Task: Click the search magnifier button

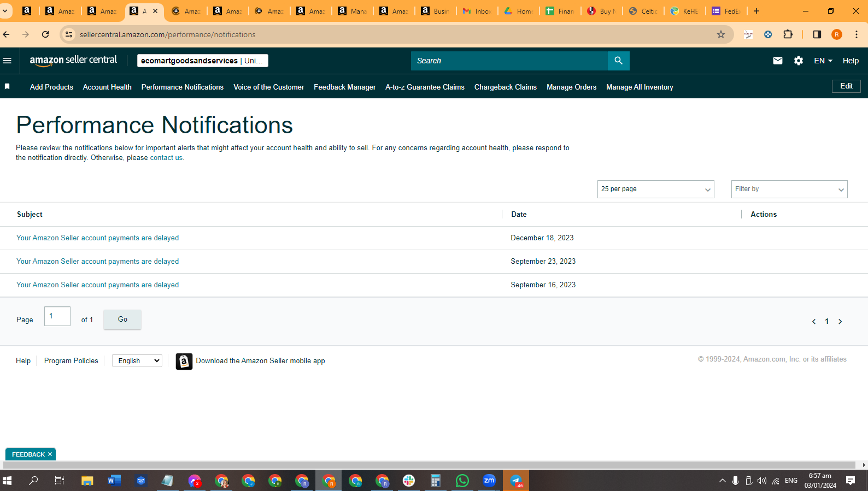Action: click(618, 61)
